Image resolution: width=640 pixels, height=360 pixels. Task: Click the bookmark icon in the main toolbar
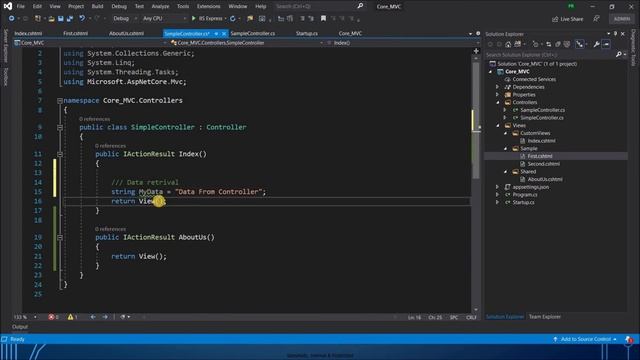pyautogui.click(x=323, y=18)
